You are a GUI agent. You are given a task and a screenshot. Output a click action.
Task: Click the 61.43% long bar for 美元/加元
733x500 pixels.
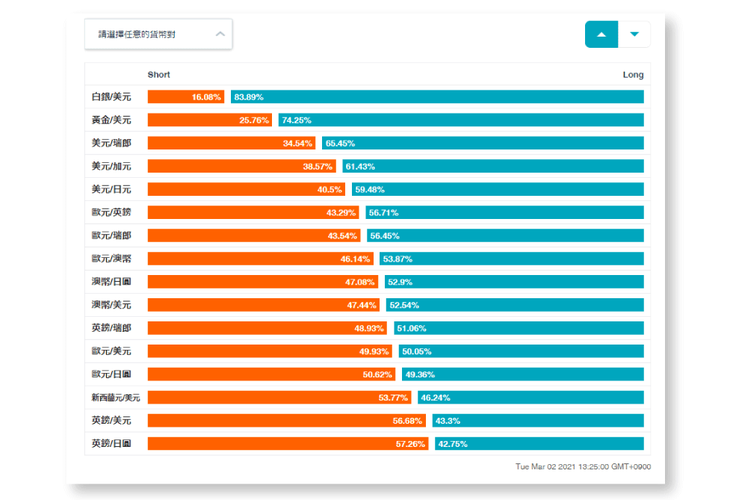coord(492,166)
